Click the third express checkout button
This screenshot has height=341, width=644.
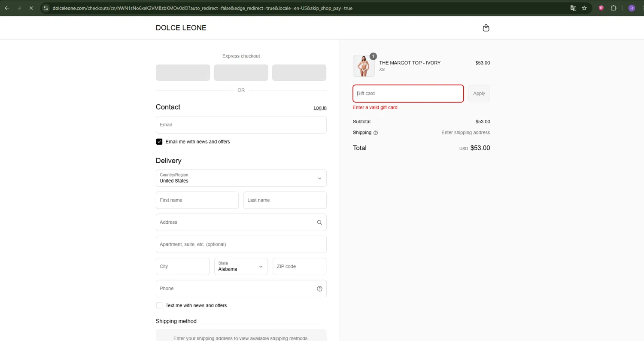point(299,73)
